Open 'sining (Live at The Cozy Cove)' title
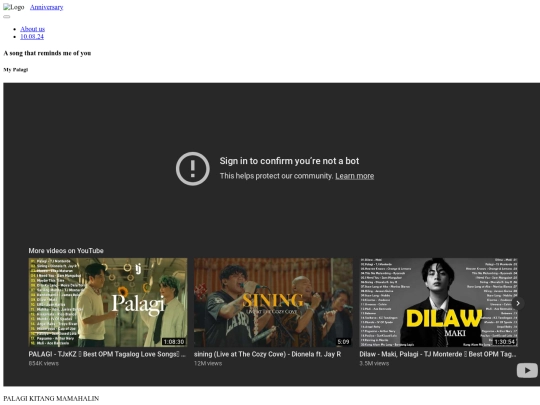 point(267,354)
